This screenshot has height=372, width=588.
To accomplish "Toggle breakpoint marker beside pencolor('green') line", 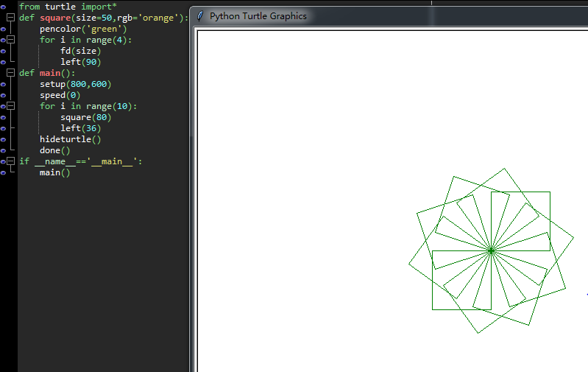I will (x=3, y=29).
